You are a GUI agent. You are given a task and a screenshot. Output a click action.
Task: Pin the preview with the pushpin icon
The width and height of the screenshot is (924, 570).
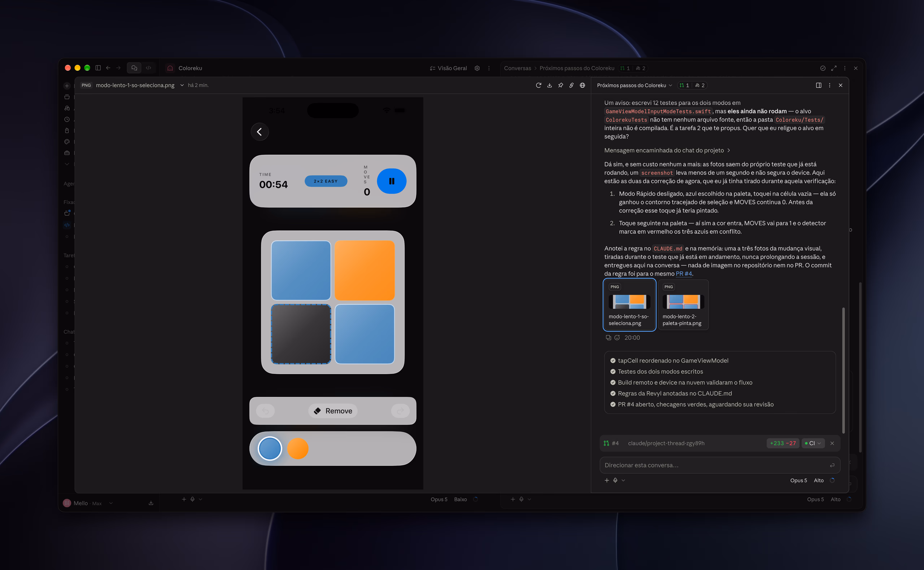561,85
